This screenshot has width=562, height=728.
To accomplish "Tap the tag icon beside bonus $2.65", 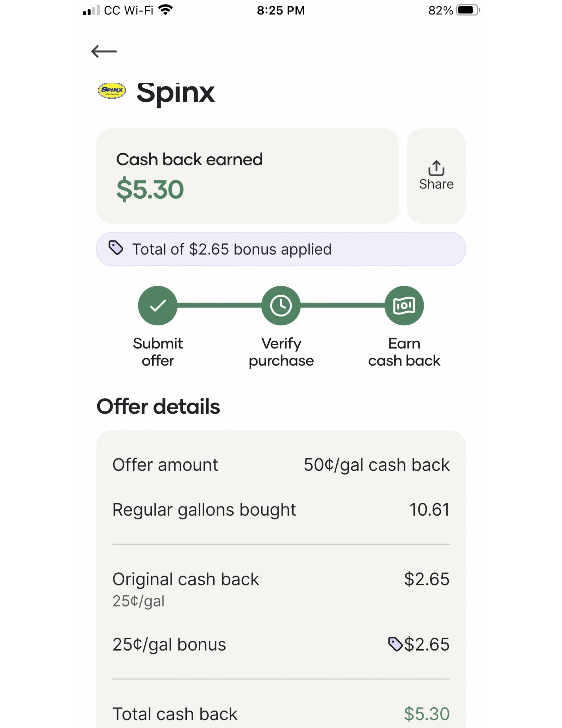I will [x=395, y=644].
